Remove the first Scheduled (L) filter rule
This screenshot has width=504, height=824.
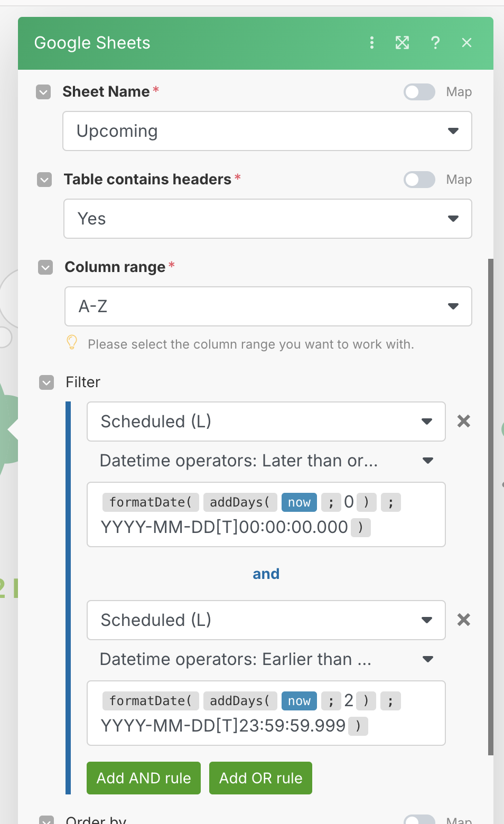point(464,421)
